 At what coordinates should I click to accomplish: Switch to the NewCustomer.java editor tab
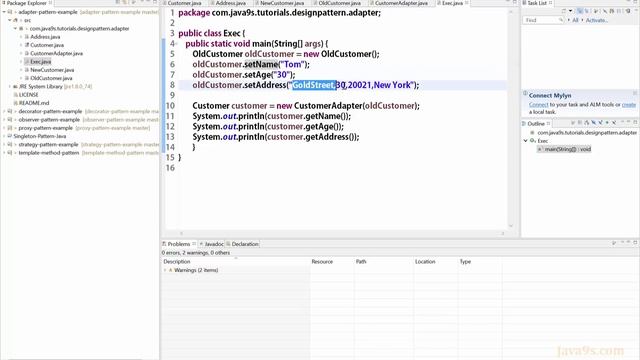[282, 3]
